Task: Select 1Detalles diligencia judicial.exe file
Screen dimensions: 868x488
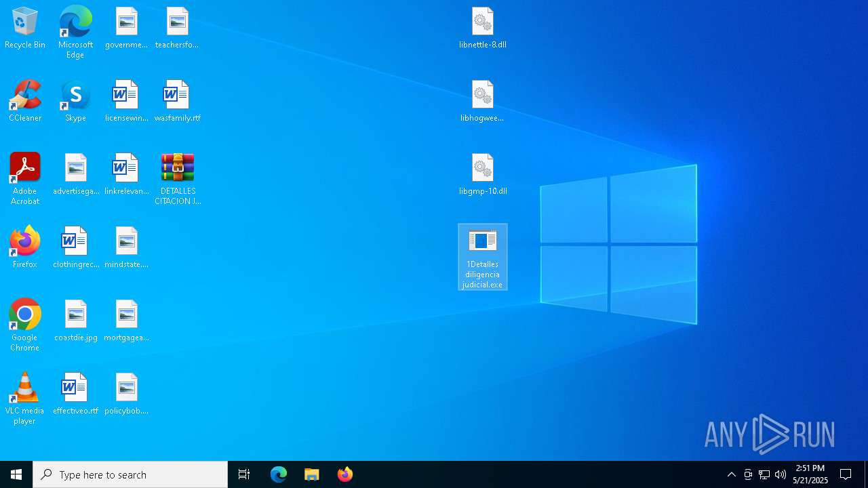Action: click(483, 257)
